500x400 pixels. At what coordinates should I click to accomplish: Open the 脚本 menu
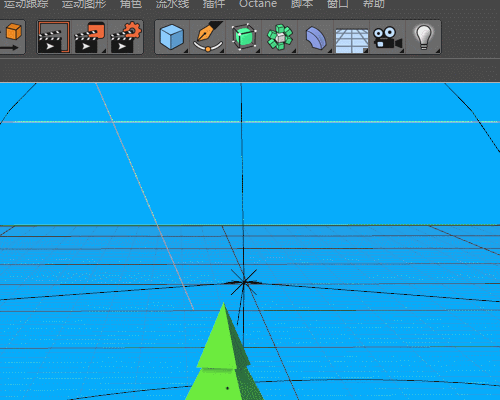point(302,4)
